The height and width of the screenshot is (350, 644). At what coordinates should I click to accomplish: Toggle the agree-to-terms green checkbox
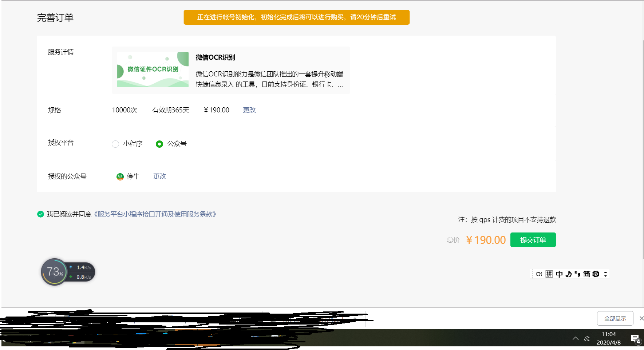40,214
